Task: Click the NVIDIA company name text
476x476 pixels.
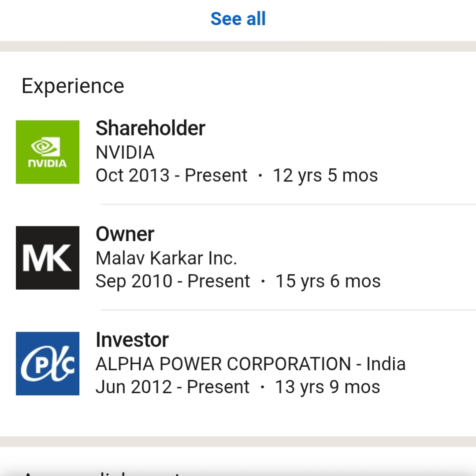Action: pyautogui.click(x=125, y=153)
